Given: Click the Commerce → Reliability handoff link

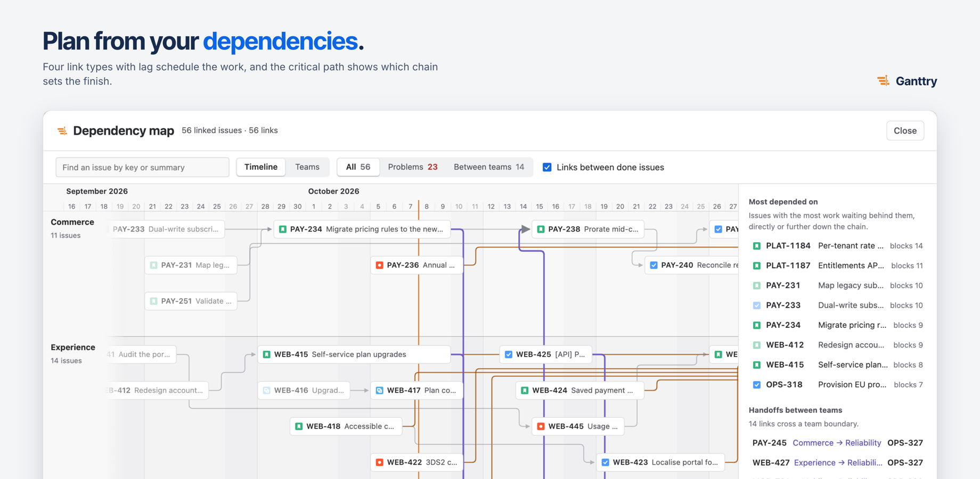Looking at the screenshot, I should pyautogui.click(x=837, y=443).
